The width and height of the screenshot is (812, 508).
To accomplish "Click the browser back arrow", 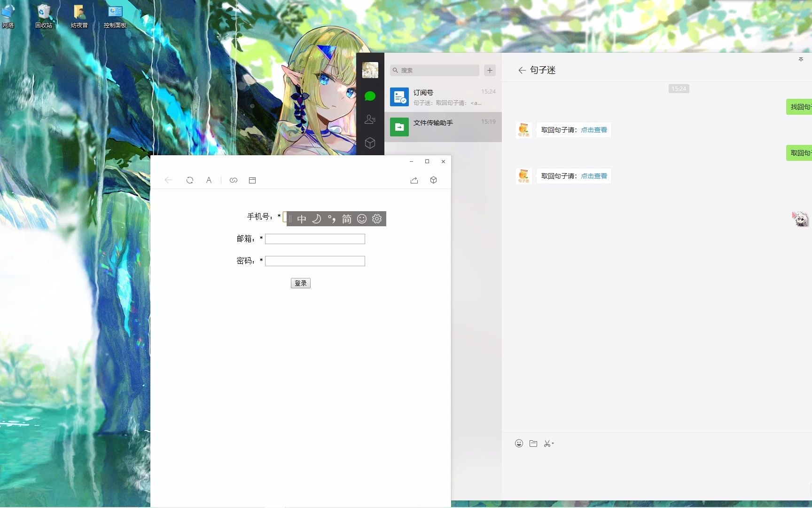I will [x=168, y=180].
